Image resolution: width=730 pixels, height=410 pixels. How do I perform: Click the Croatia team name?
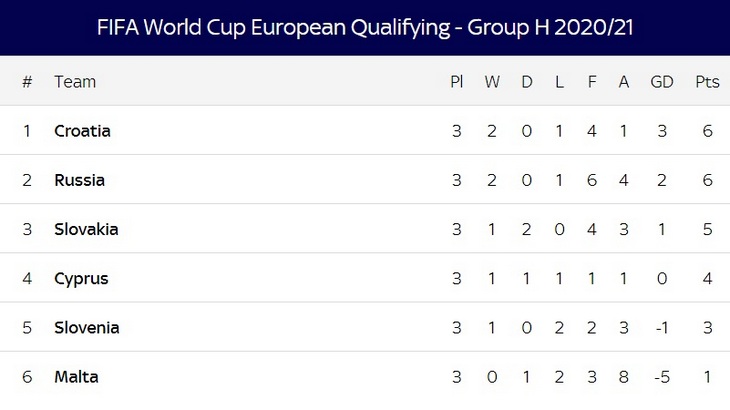pos(82,131)
